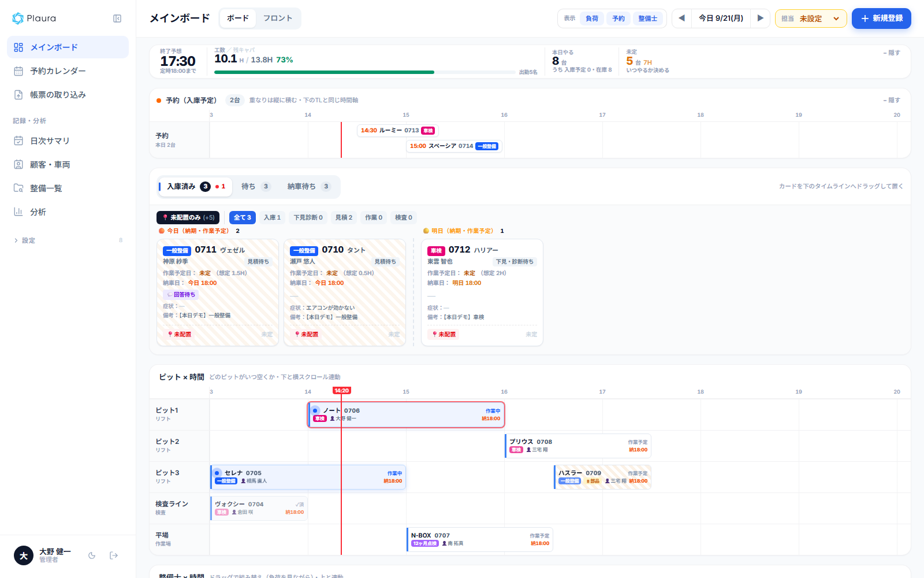This screenshot has height=578, width=924.
Task: Open 分析 chart icon
Action: (18, 212)
